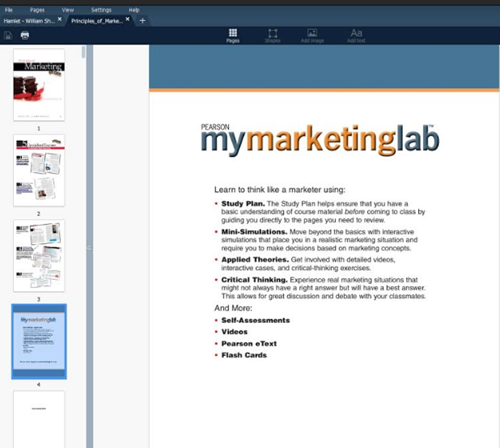
Task: Open page 3 thumbnail
Action: tap(39, 256)
